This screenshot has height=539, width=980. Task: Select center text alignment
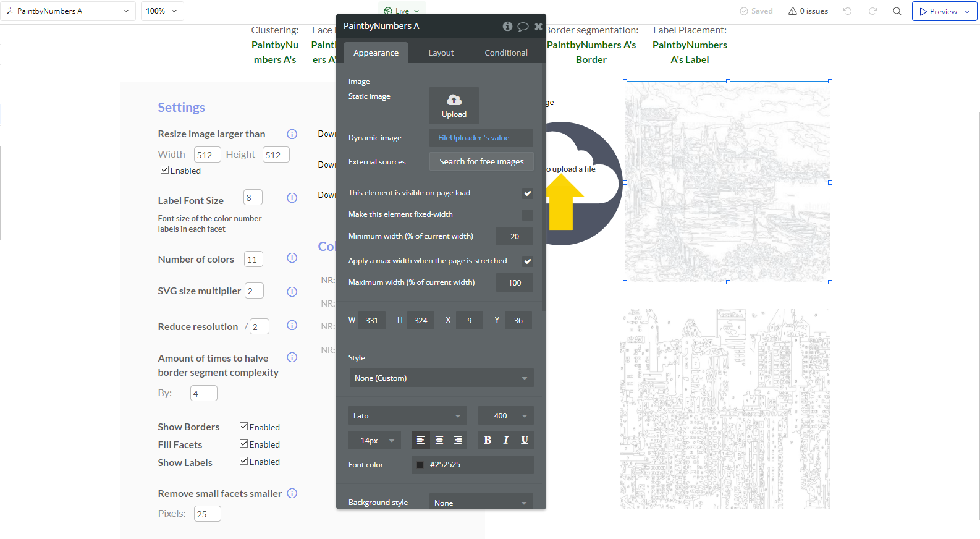[x=439, y=440]
